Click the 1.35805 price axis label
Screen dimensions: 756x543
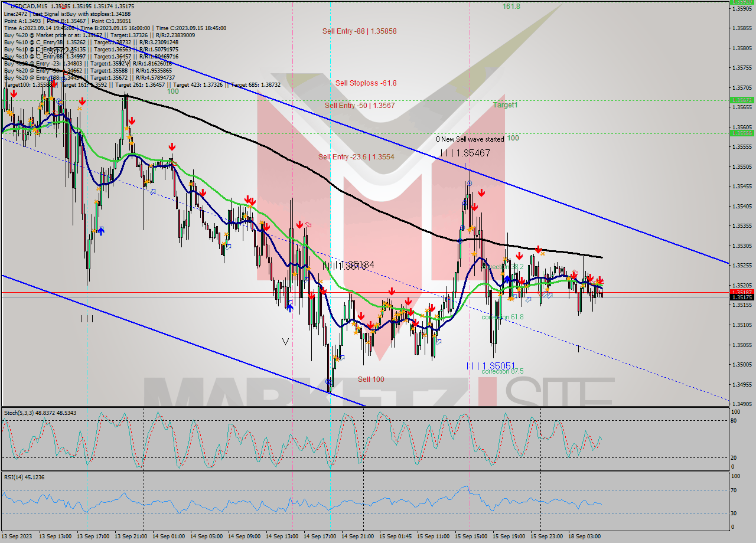pyautogui.click(x=742, y=48)
